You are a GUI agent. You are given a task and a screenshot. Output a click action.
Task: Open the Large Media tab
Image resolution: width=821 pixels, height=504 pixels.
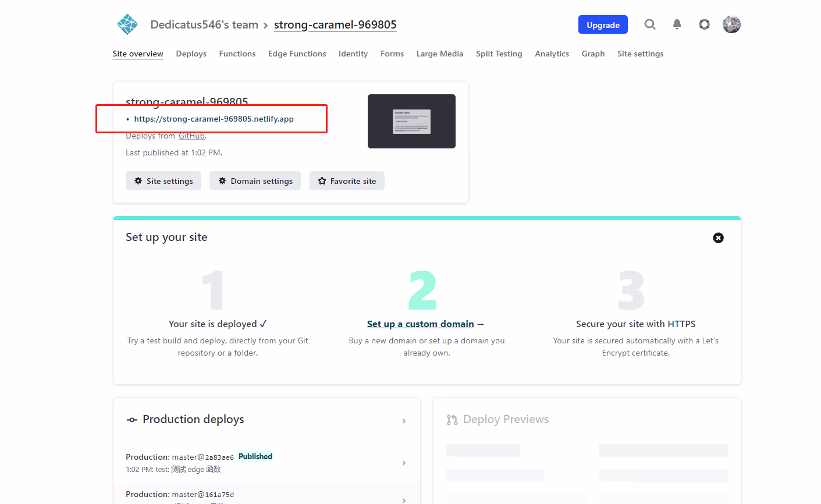(x=440, y=54)
